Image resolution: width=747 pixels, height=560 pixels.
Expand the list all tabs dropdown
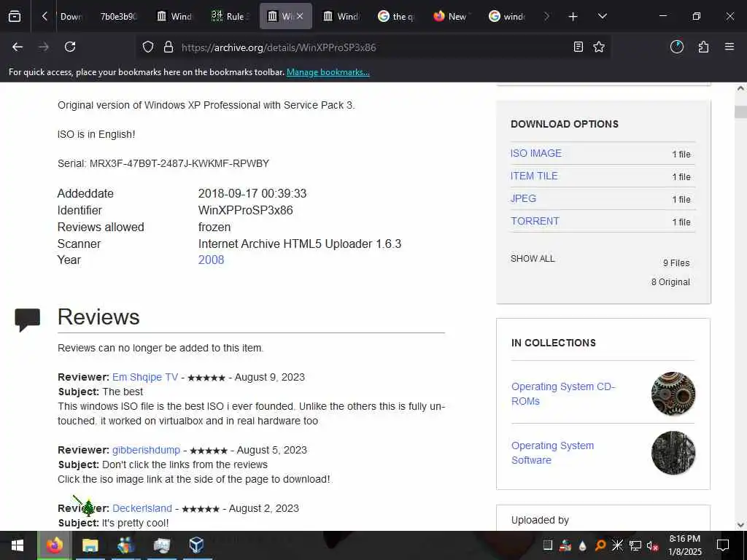[602, 16]
